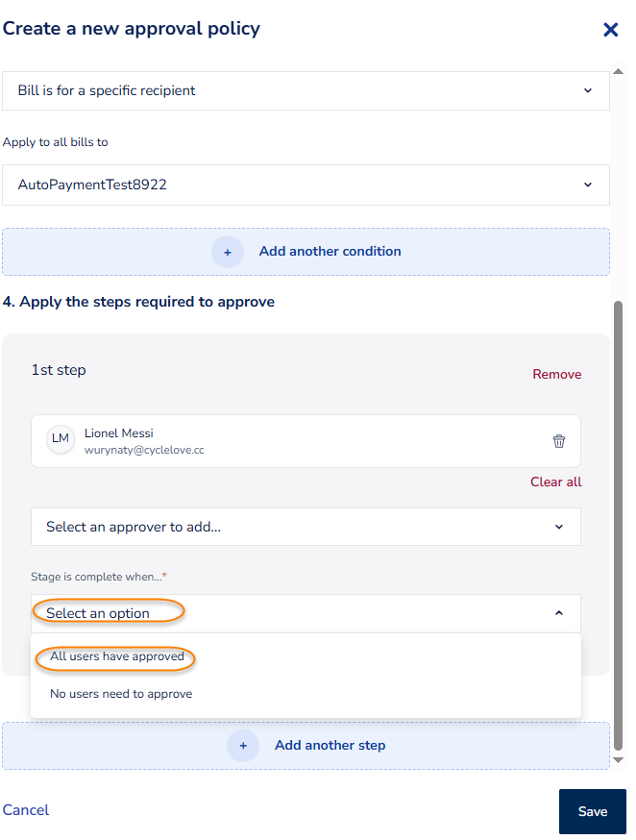
Task: Click Add another condition button
Action: [x=306, y=252]
